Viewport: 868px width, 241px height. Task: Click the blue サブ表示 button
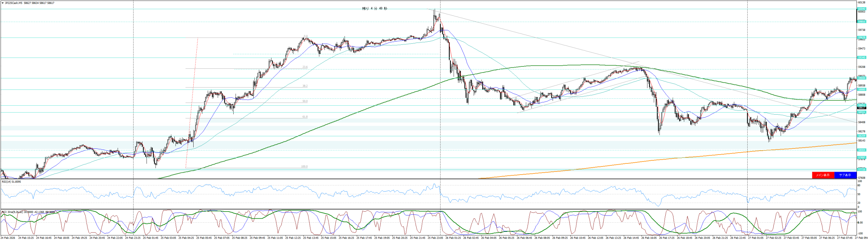pos(845,175)
